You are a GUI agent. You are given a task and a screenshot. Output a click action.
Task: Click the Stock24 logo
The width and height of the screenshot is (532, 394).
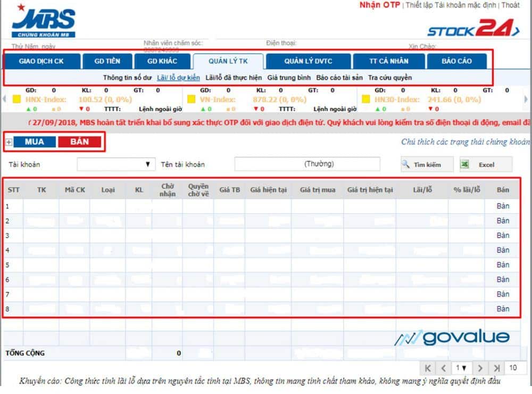[473, 29]
